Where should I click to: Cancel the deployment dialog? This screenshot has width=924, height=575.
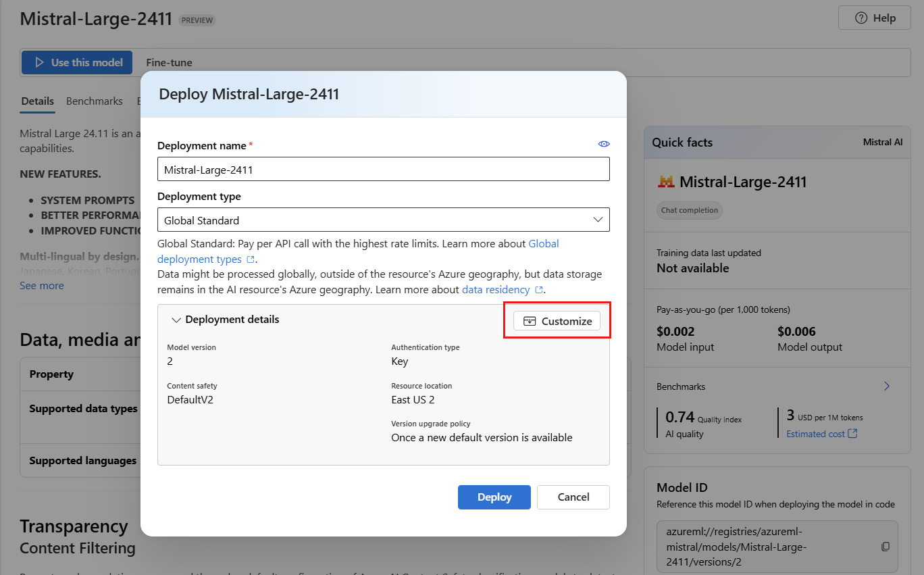[x=573, y=497]
